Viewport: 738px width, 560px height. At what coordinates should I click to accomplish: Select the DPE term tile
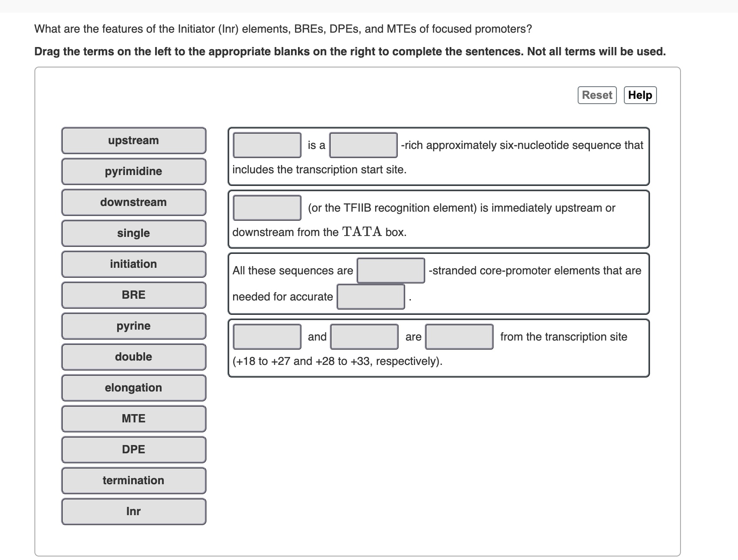click(133, 449)
